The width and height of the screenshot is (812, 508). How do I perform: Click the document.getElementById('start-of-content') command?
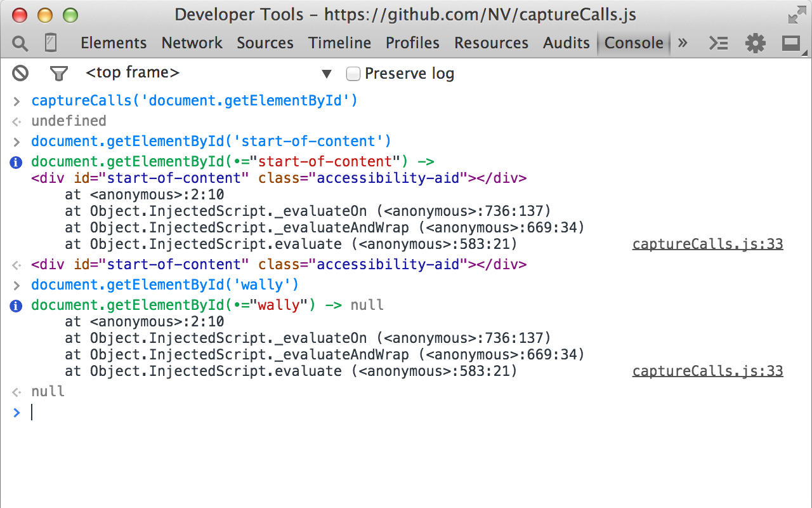[211, 141]
